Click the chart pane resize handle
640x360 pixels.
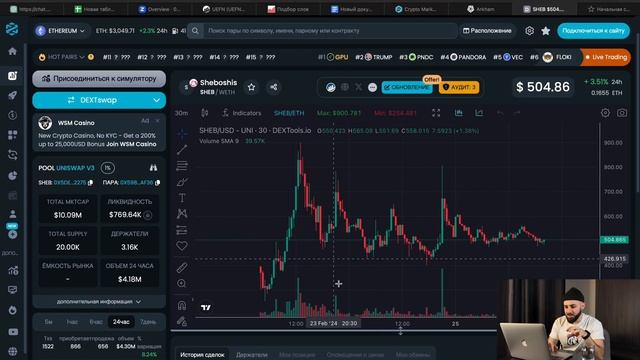(x=400, y=331)
